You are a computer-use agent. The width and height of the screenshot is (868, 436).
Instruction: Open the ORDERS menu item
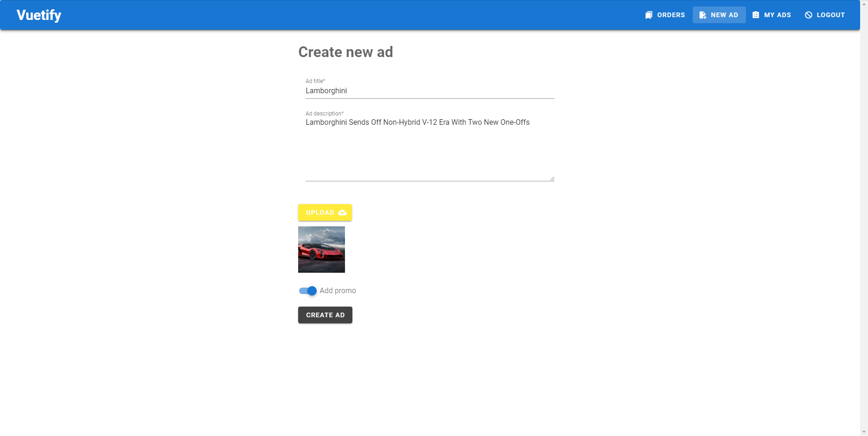(665, 15)
